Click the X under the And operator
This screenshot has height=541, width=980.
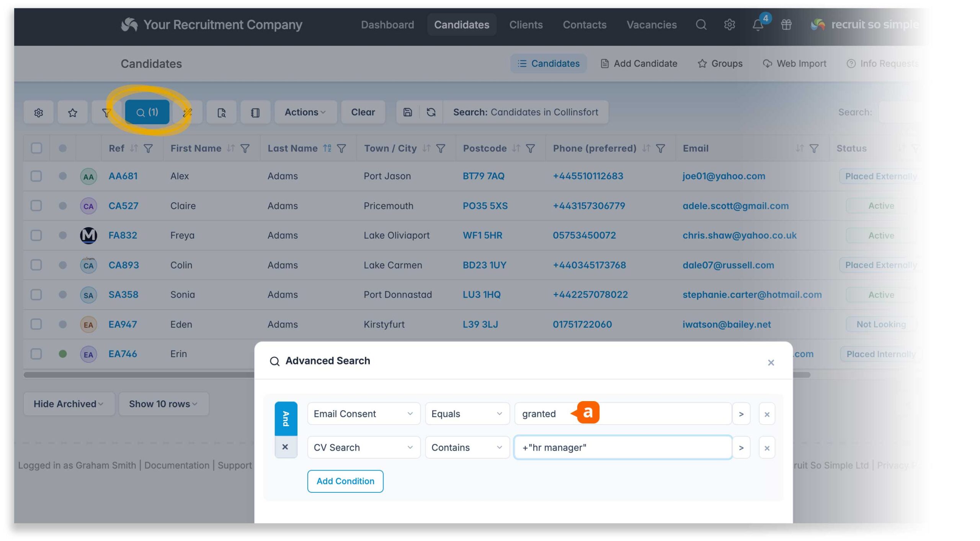coord(285,447)
